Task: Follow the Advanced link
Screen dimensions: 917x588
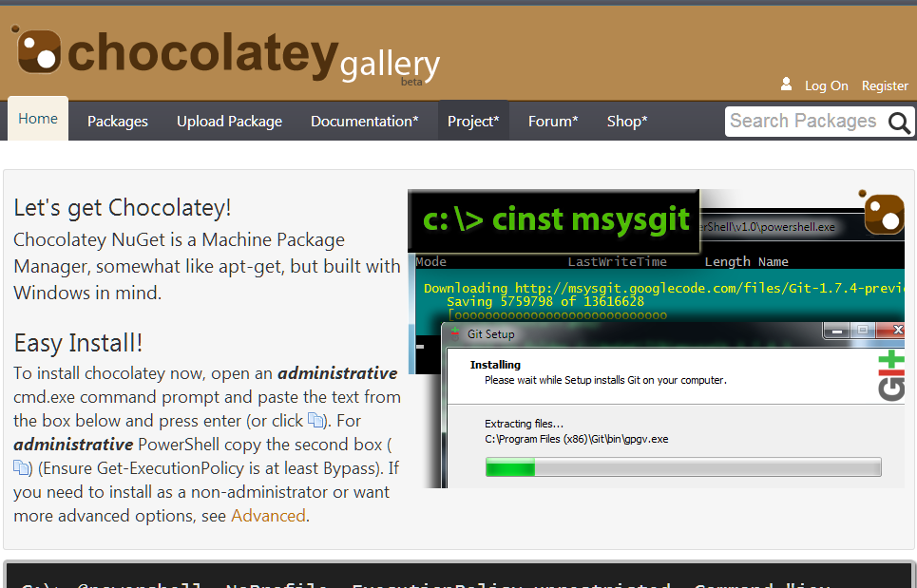Action: 268,515
